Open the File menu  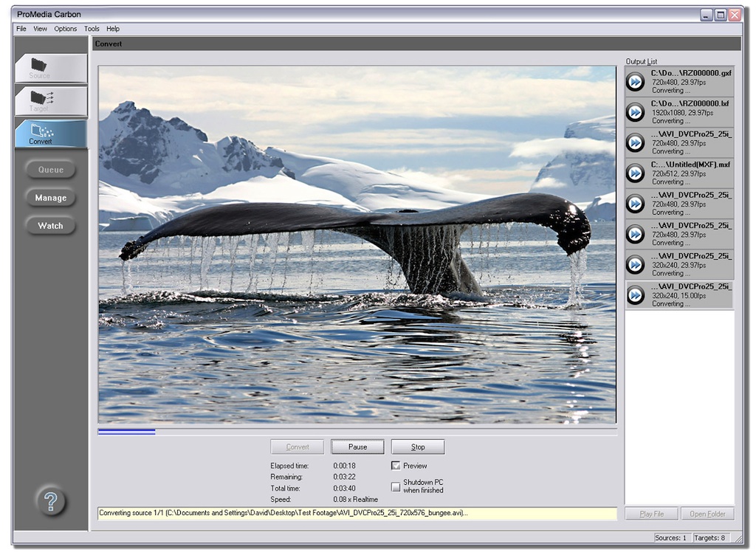(21, 29)
